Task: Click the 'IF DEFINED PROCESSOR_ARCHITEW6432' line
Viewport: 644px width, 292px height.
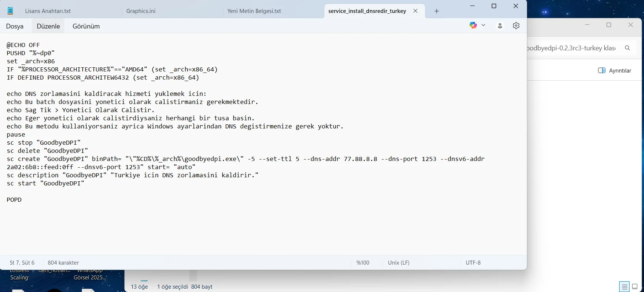Action: pos(103,78)
